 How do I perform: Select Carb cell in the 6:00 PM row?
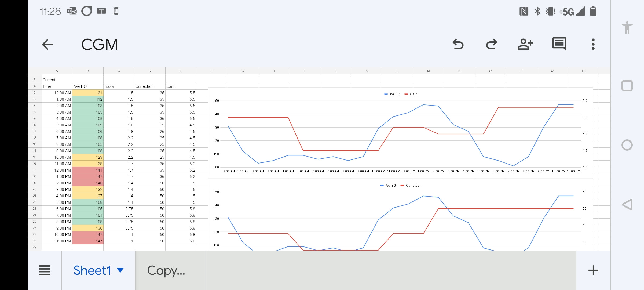[x=181, y=209]
